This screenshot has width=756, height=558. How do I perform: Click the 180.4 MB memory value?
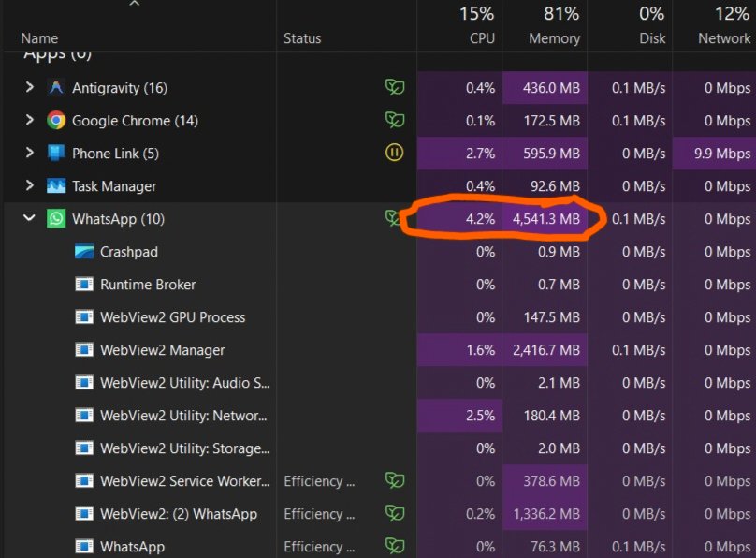tap(552, 416)
